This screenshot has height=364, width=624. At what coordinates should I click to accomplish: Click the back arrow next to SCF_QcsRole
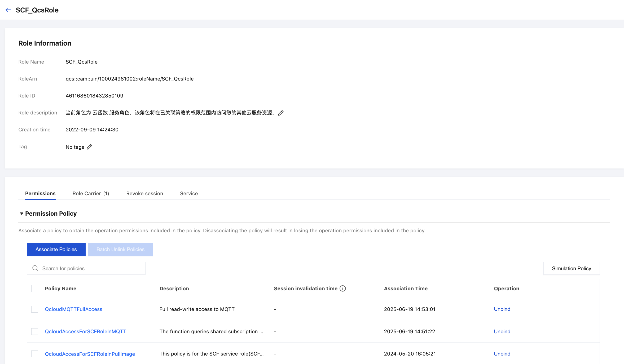[x=8, y=10]
